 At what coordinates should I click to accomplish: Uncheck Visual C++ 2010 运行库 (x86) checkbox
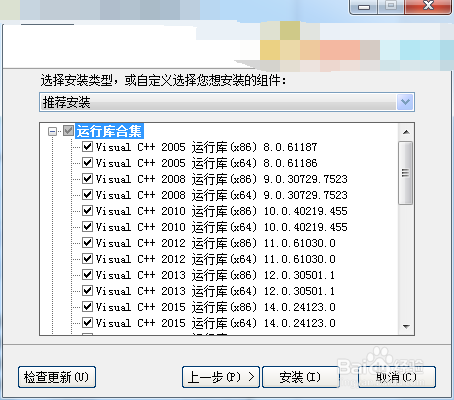tap(87, 211)
